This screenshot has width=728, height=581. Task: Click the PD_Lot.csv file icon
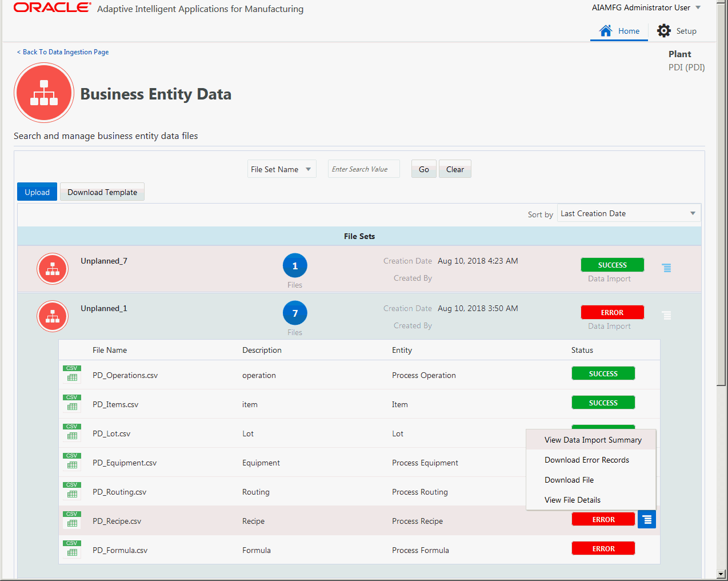(71, 432)
